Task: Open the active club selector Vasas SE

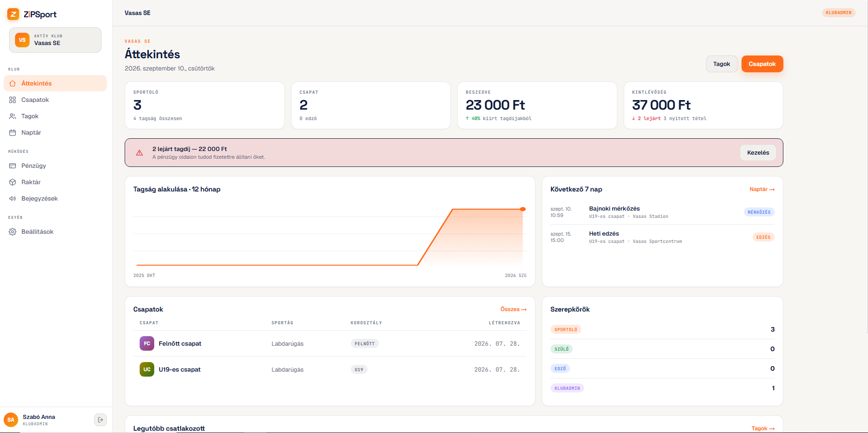Action: [x=55, y=40]
